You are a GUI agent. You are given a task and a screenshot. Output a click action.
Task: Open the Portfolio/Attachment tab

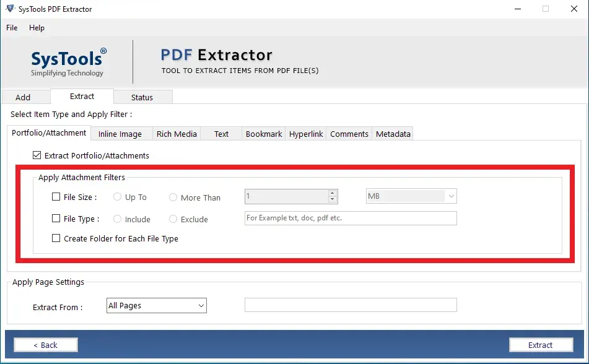pyautogui.click(x=49, y=133)
